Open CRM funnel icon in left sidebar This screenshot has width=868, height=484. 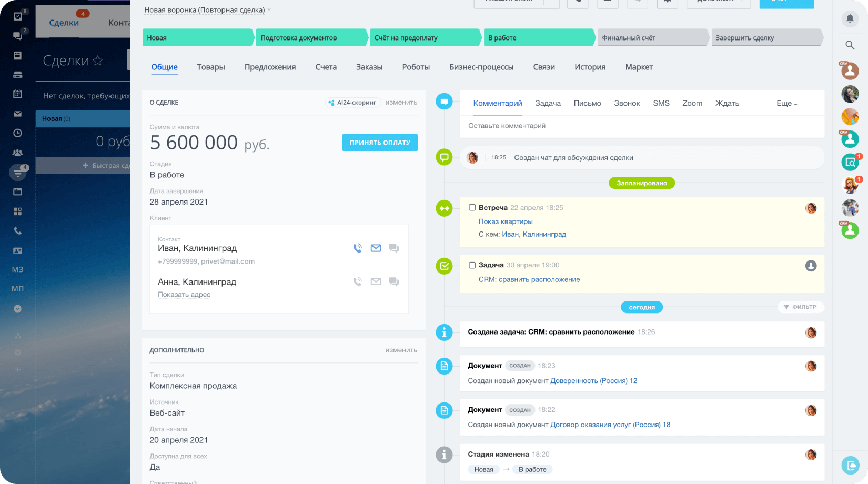point(17,172)
